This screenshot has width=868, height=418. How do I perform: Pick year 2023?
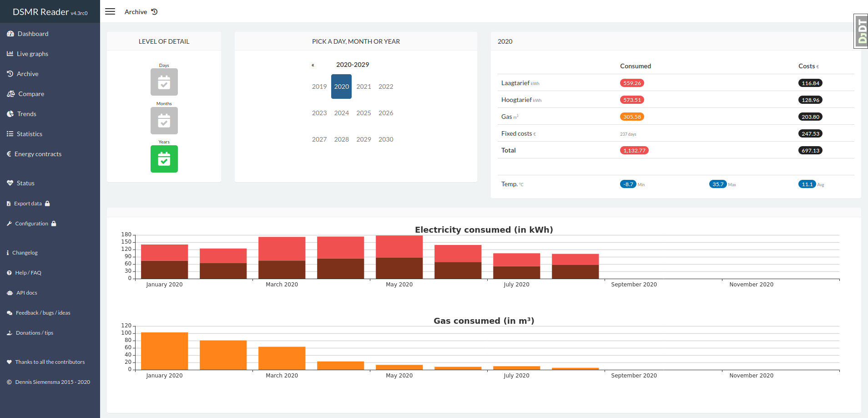(x=319, y=113)
